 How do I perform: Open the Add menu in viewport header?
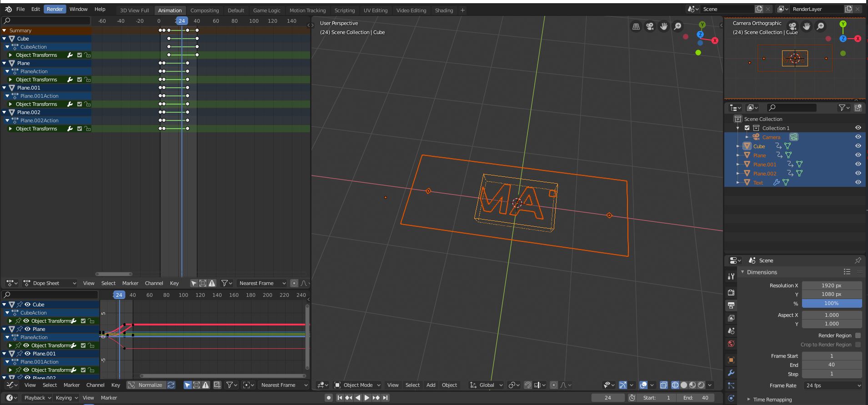[431, 385]
